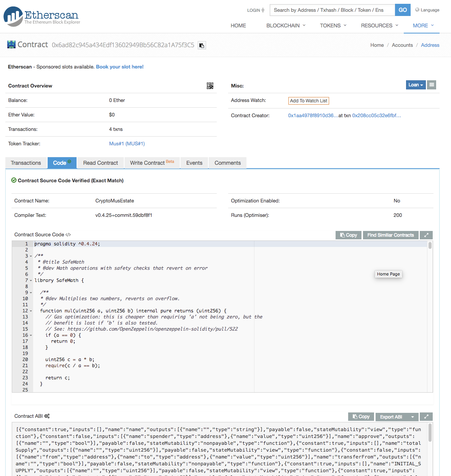Screen dimensions: 451x476
Task: Click Find Similiar Contracts button
Action: coord(390,235)
